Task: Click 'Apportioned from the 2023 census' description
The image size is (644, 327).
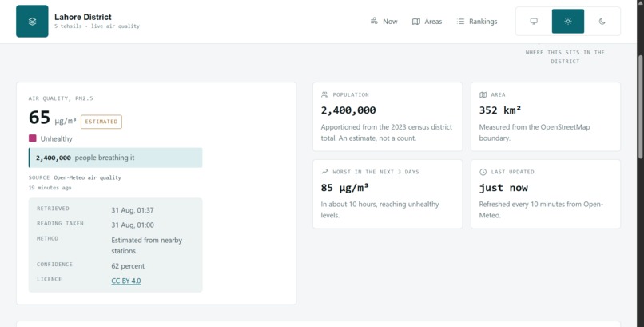Action: pos(387,133)
